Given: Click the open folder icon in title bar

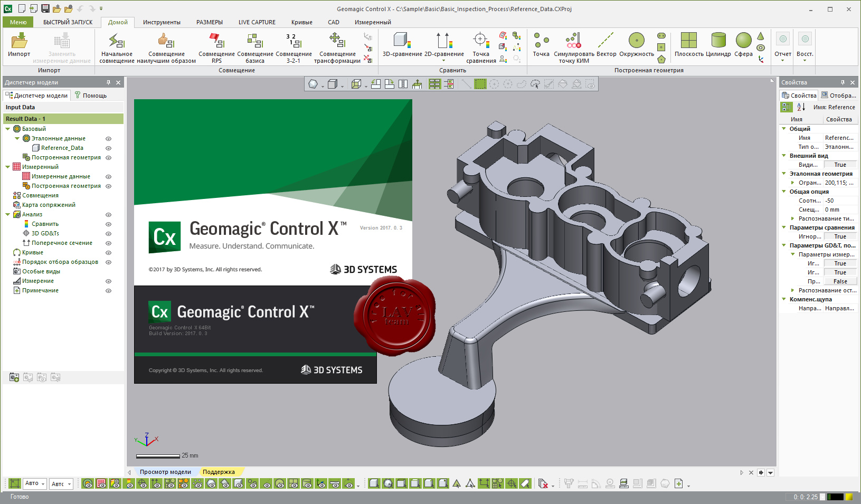Looking at the screenshot, I should point(57,8).
